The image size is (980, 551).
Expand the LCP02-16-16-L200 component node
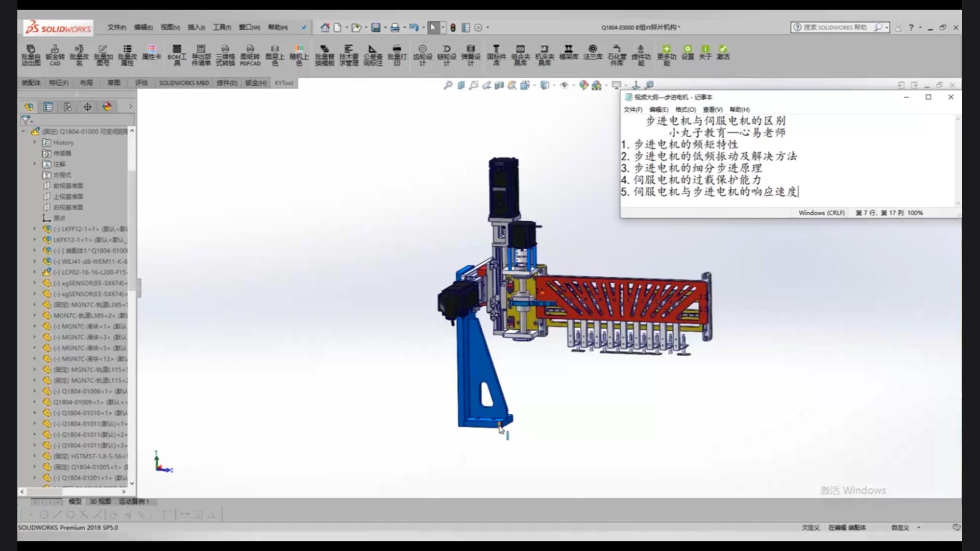click(35, 272)
